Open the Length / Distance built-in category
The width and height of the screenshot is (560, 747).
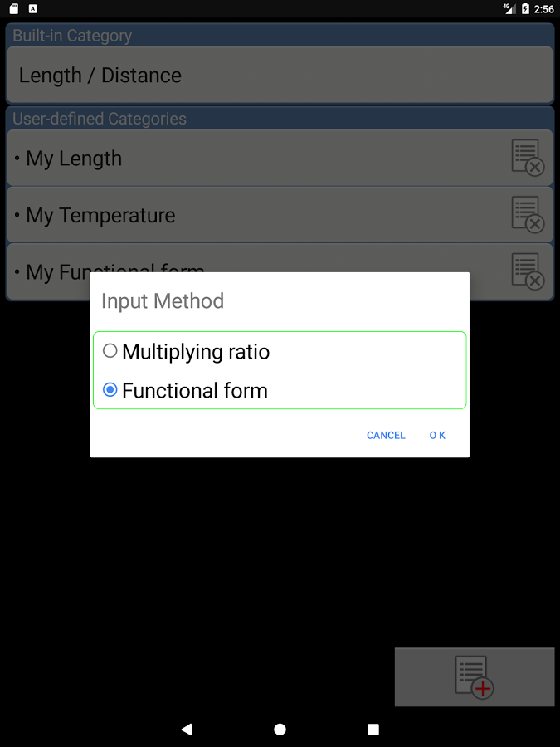coord(280,75)
